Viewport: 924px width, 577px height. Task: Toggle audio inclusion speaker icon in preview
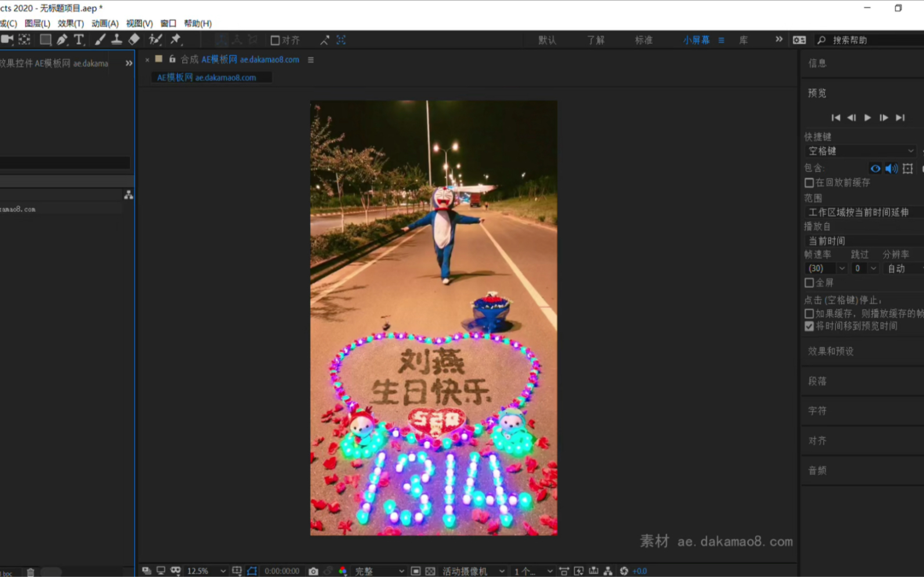891,168
